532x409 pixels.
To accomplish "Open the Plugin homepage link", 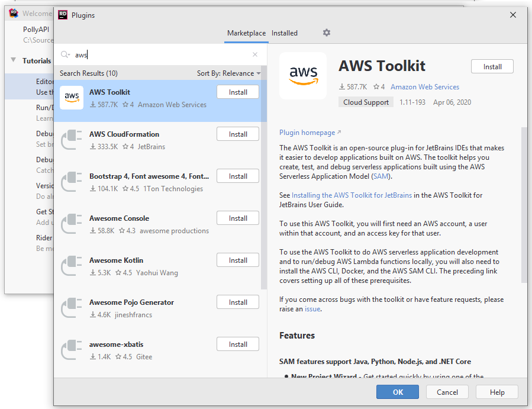I will coord(309,133).
